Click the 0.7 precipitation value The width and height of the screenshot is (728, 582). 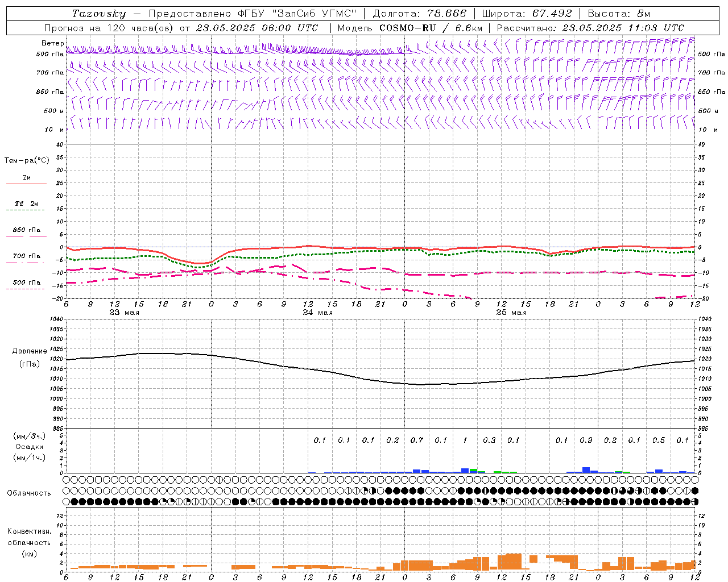coord(416,440)
